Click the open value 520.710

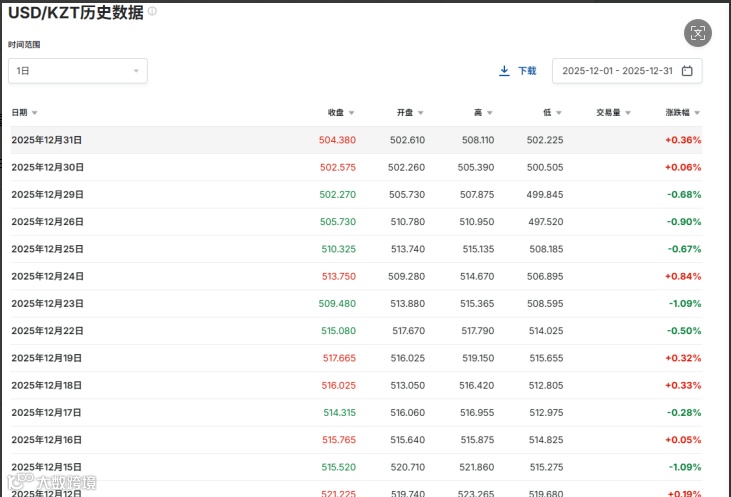(x=407, y=467)
